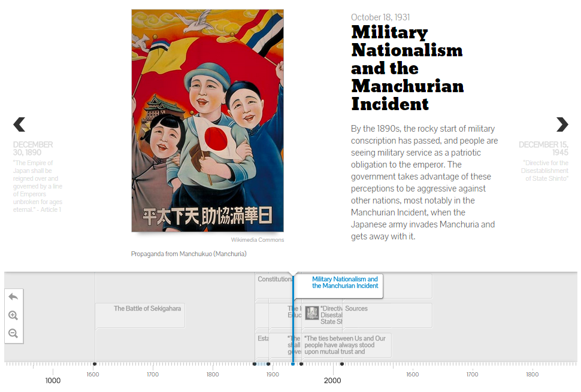Screen dimensions: 581x392
Task: Click the Directive event thumbnail image
Action: 312,313
